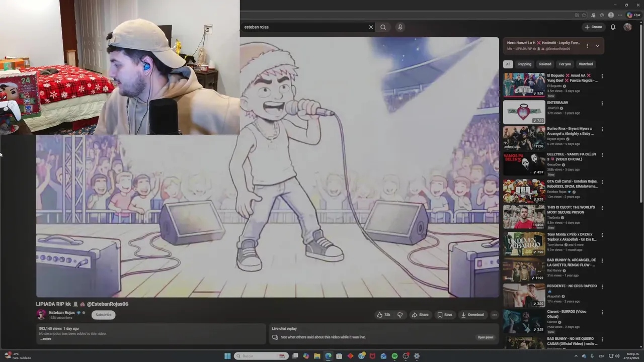The width and height of the screenshot is (644, 362).
Task: Select the Rapping filter chip
Action: 525,64
